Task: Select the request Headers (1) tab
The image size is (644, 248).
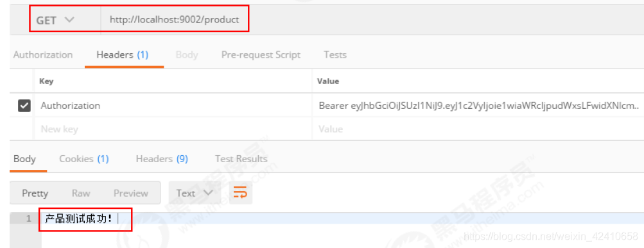Action: pos(123,54)
